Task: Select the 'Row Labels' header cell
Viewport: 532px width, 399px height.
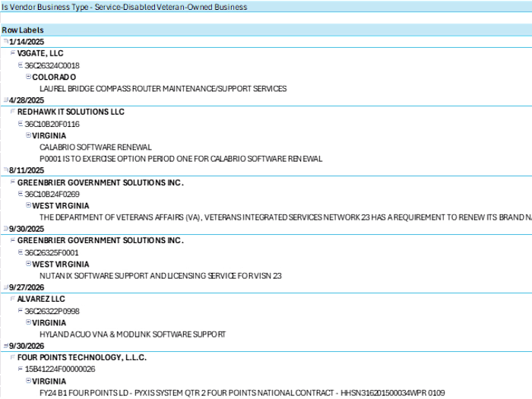Action: tap(266, 30)
